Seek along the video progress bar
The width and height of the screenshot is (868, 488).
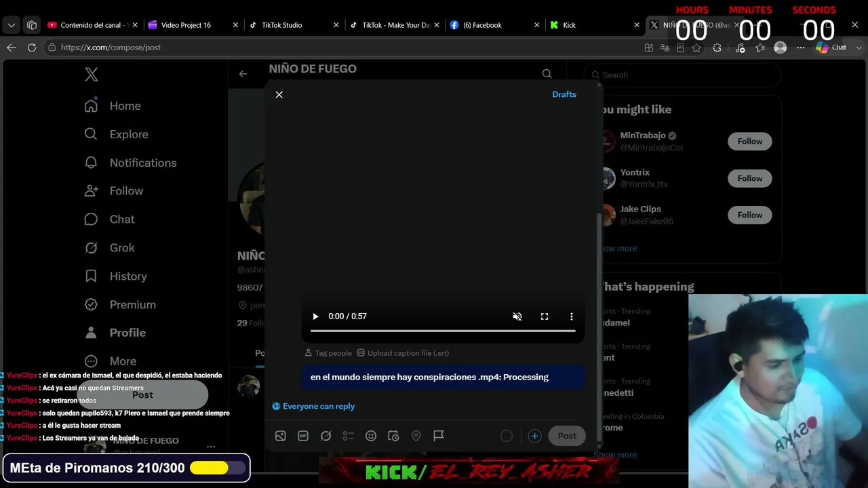[443, 331]
